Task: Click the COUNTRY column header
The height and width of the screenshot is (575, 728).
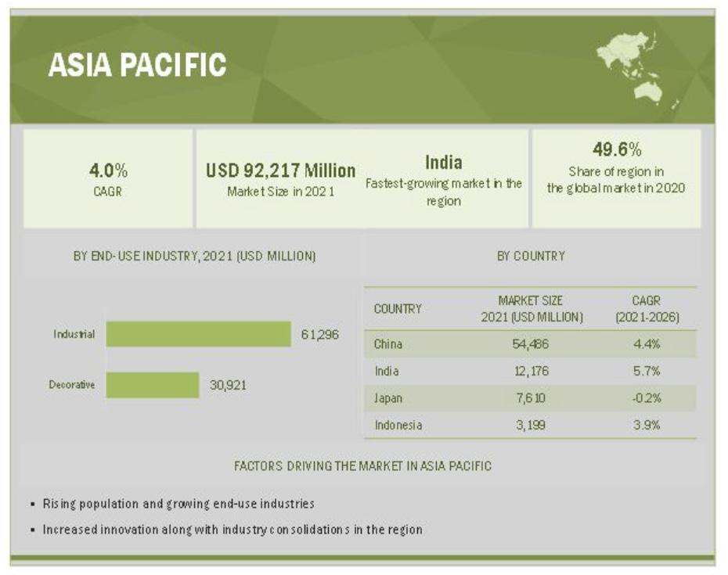Action: tap(398, 308)
